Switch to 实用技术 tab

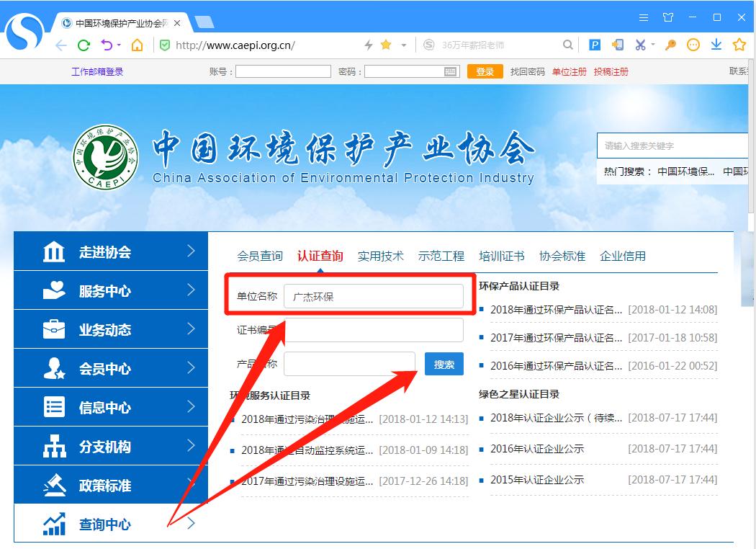[380, 256]
